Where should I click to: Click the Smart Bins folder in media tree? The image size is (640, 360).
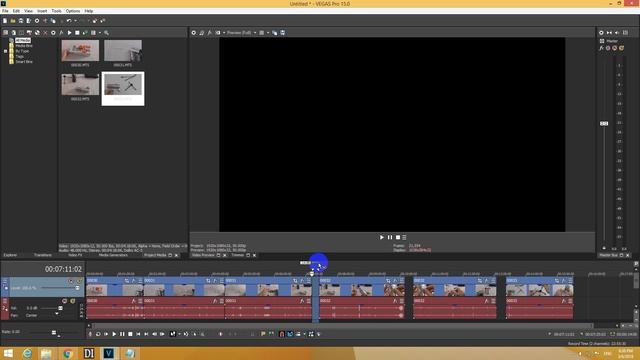pos(21,62)
